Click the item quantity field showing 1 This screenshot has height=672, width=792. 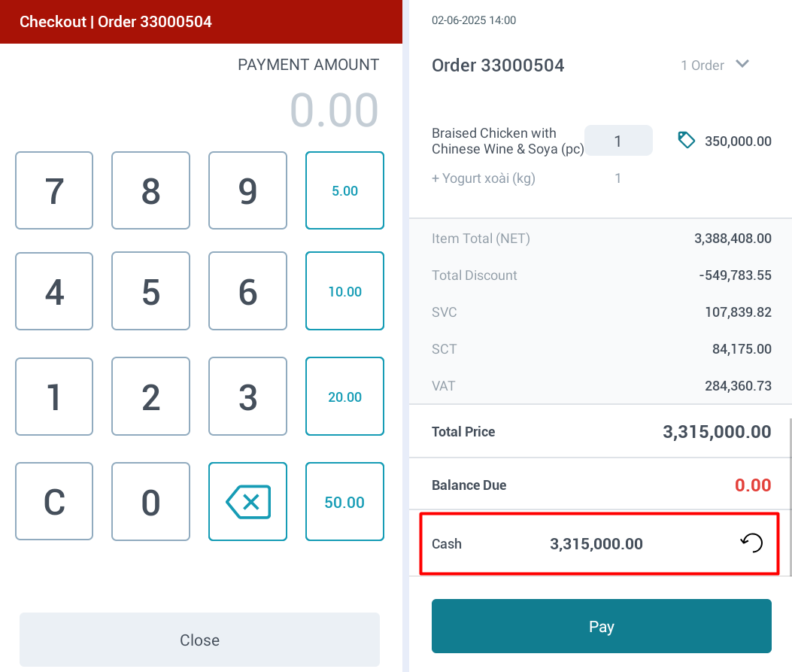pyautogui.click(x=618, y=141)
